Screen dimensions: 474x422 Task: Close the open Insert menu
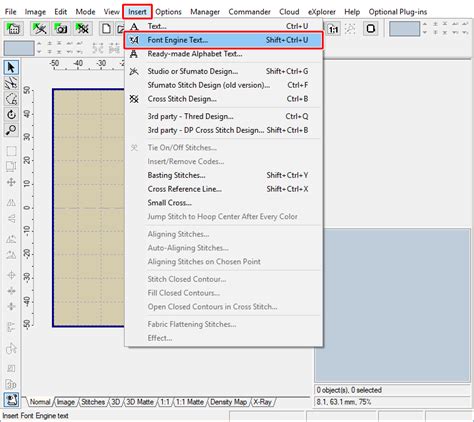(x=137, y=12)
